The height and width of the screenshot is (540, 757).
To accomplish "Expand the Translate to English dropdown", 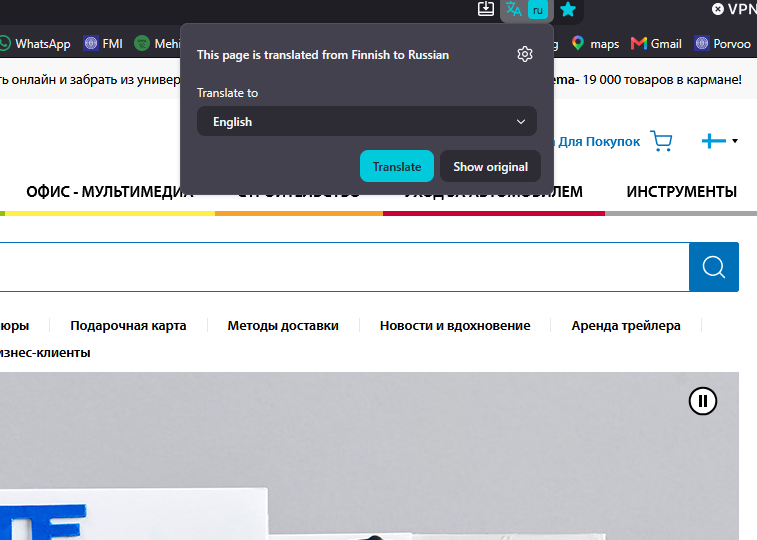I will point(367,121).
